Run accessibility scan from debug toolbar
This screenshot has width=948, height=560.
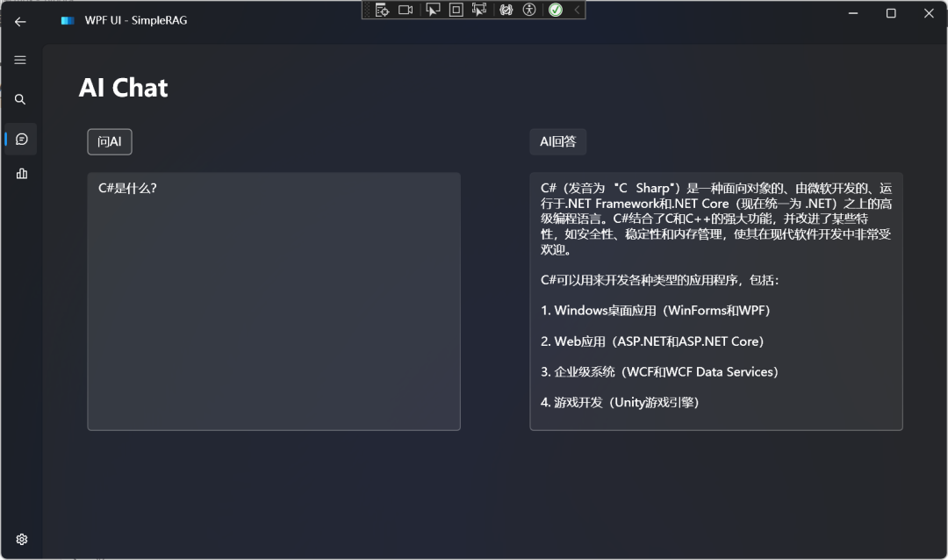529,10
